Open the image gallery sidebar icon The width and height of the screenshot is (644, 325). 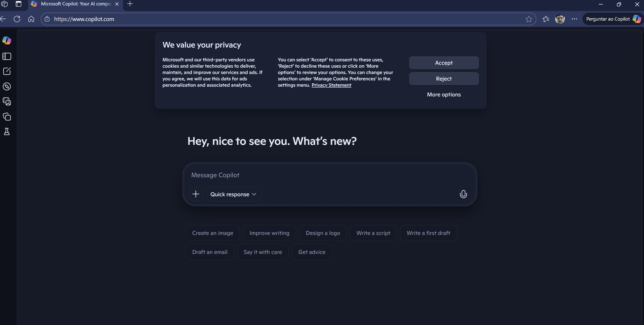(x=7, y=101)
